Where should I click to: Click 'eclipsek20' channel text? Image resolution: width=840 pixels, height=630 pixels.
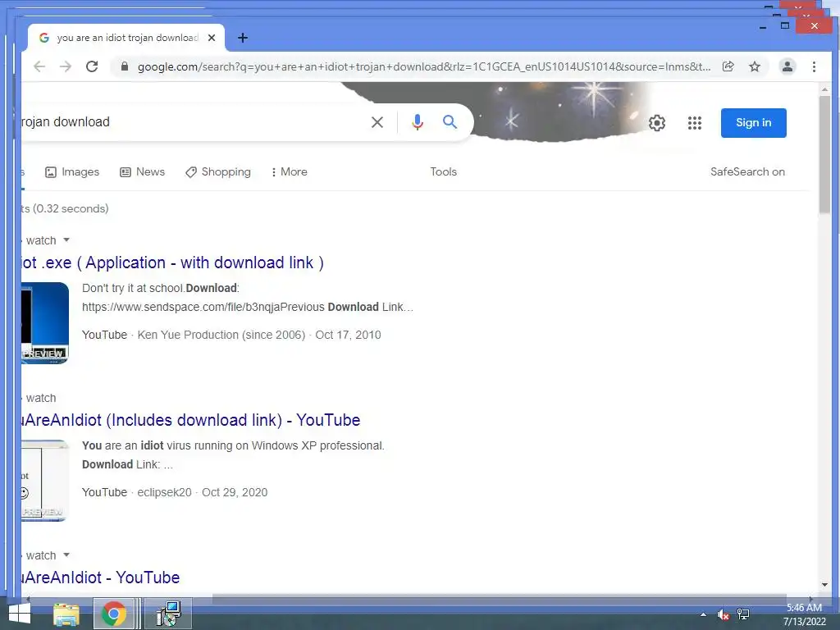tap(164, 492)
